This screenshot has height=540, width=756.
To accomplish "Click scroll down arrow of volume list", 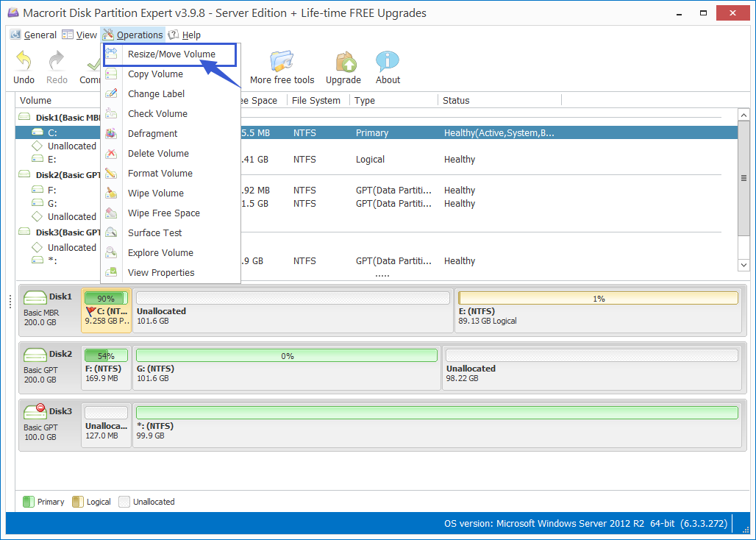I will point(743,265).
